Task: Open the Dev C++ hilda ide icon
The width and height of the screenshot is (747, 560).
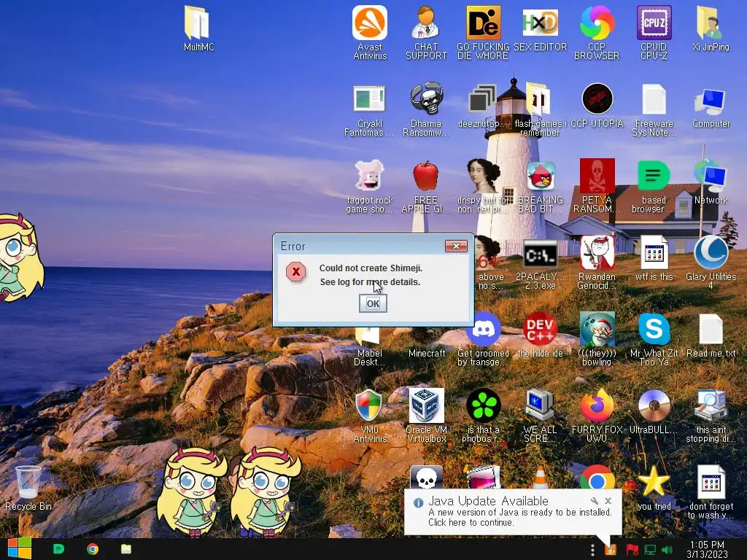Action: click(540, 334)
